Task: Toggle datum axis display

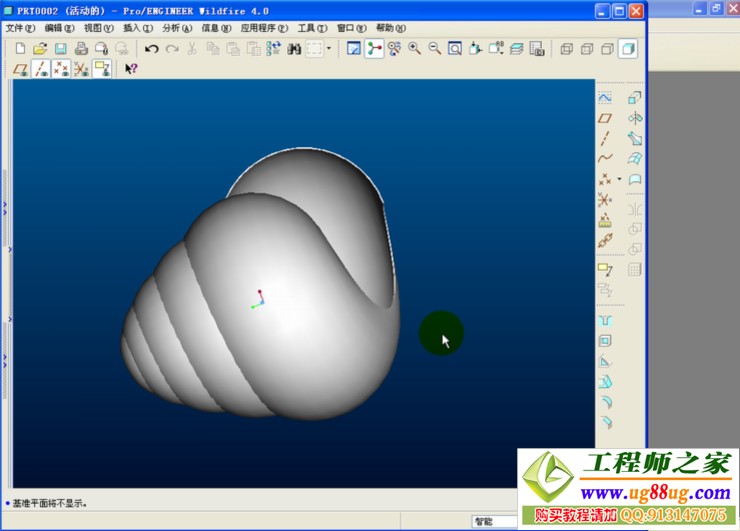Action: tap(41, 69)
